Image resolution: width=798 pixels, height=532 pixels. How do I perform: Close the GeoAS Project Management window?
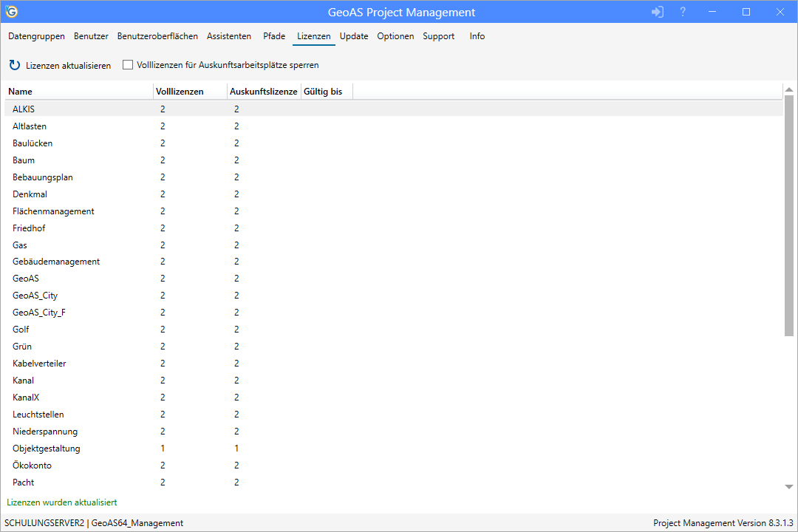point(780,12)
